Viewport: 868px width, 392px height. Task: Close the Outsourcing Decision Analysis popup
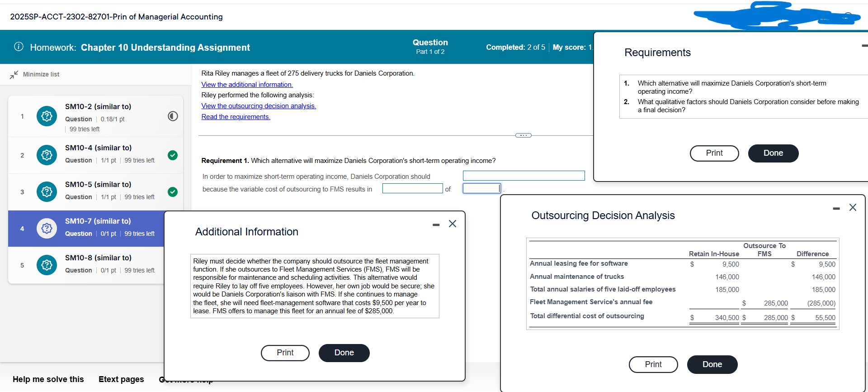point(853,207)
